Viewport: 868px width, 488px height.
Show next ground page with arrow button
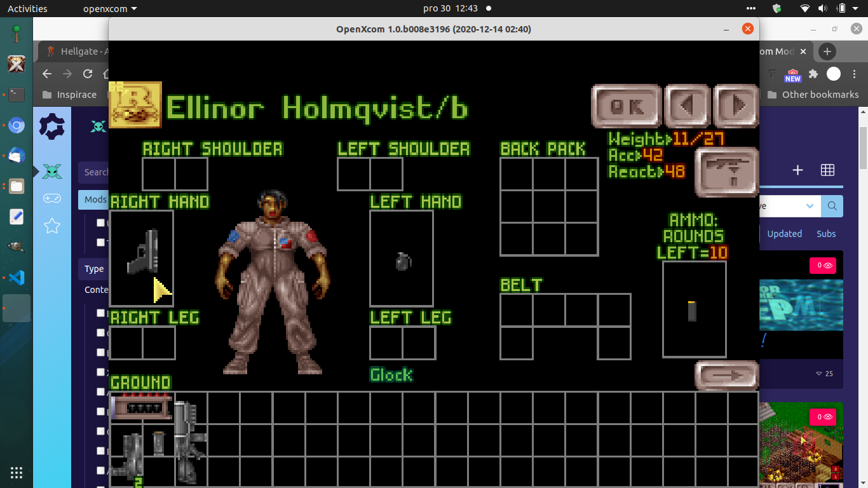(x=727, y=376)
